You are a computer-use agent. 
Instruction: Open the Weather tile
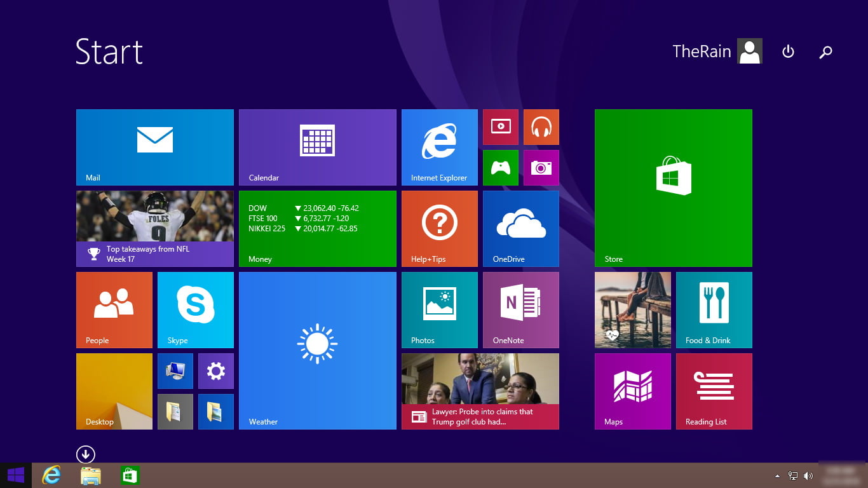click(318, 351)
